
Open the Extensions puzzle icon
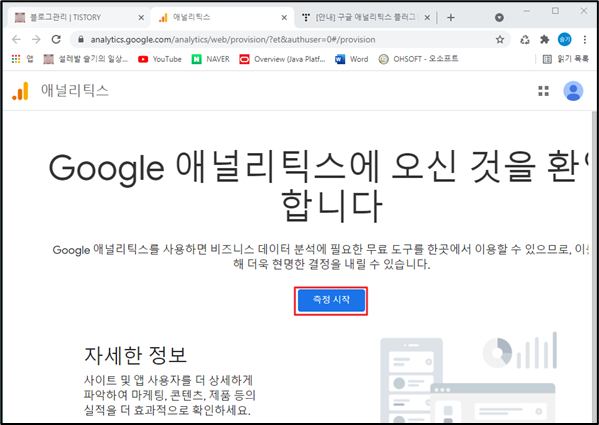tap(544, 39)
